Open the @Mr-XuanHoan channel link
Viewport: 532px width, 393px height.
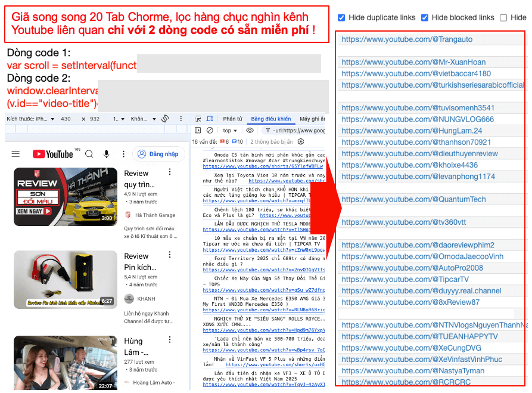pos(413,62)
